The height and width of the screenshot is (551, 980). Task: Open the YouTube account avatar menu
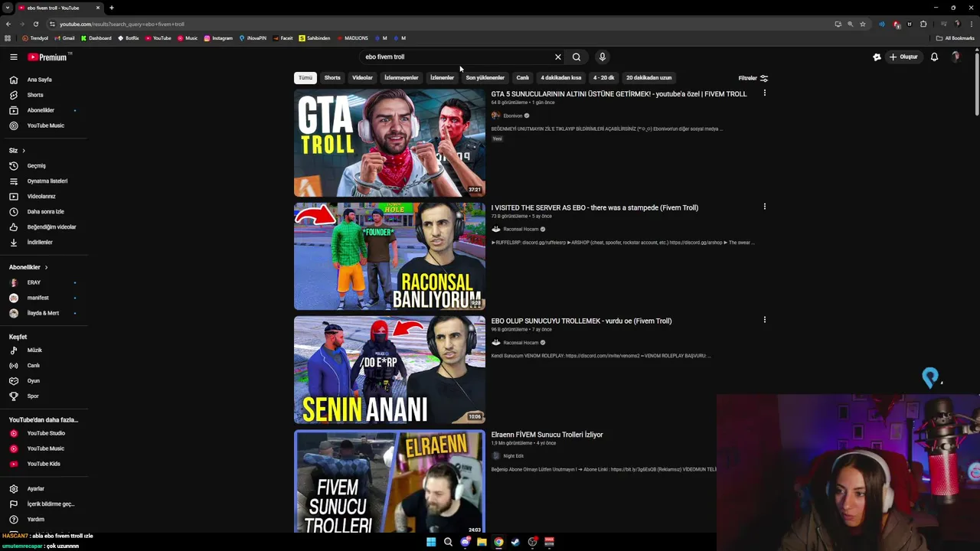click(x=955, y=57)
